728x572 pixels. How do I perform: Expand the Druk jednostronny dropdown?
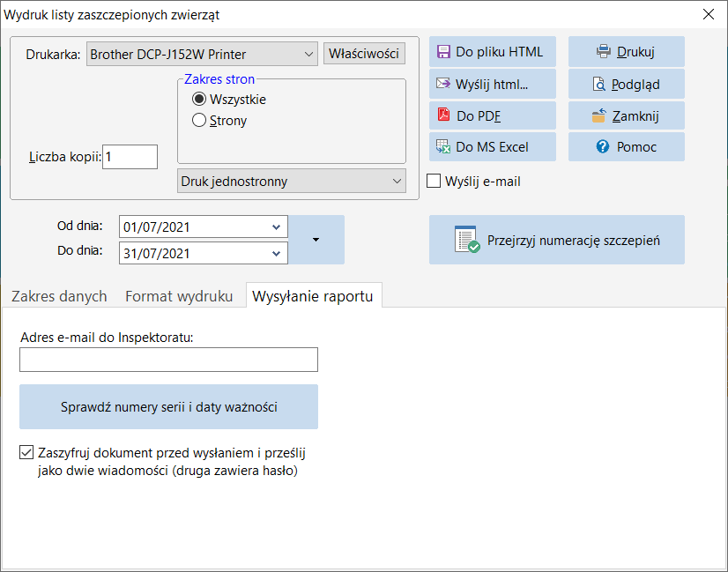coord(292,181)
